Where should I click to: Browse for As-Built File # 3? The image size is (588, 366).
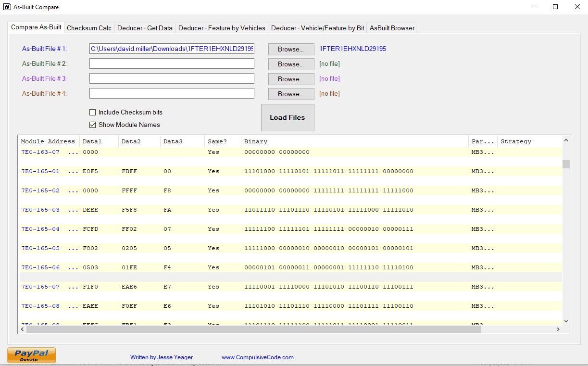tap(291, 79)
